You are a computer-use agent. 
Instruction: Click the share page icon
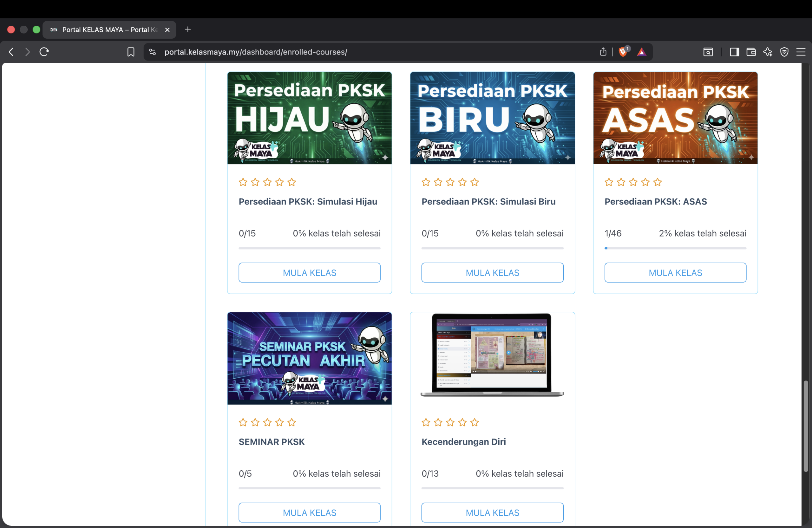pos(603,52)
